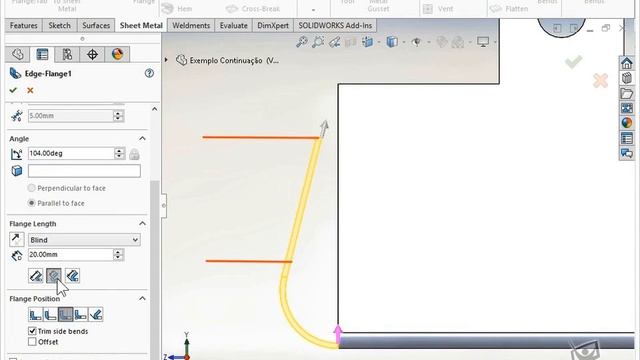Open SOLIDWORKS Resources home in task pane
This screenshot has width=640, height=360.
[627, 63]
